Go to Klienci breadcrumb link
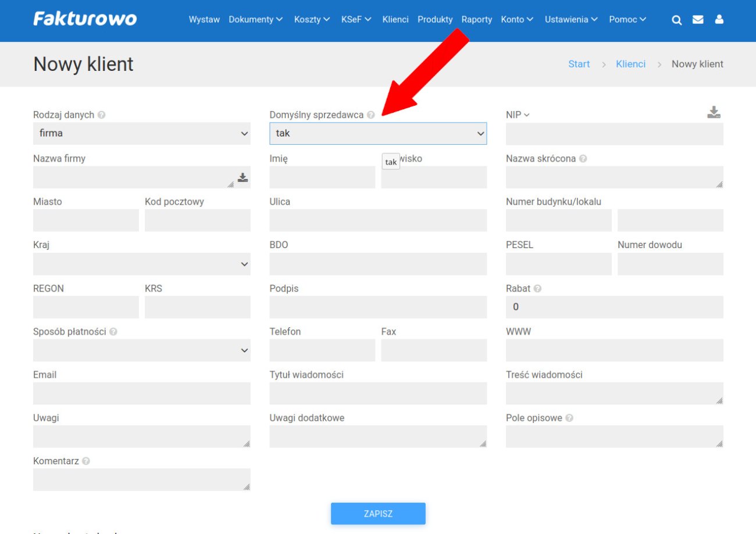756x534 pixels. point(630,64)
